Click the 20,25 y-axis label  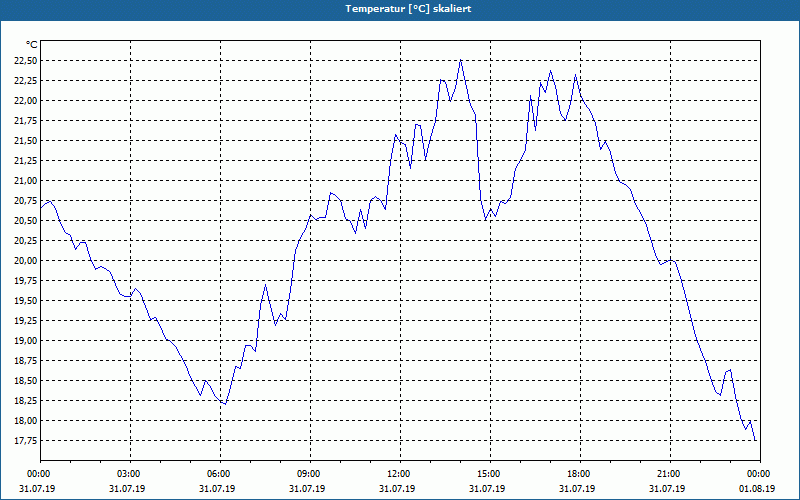[x=26, y=241]
